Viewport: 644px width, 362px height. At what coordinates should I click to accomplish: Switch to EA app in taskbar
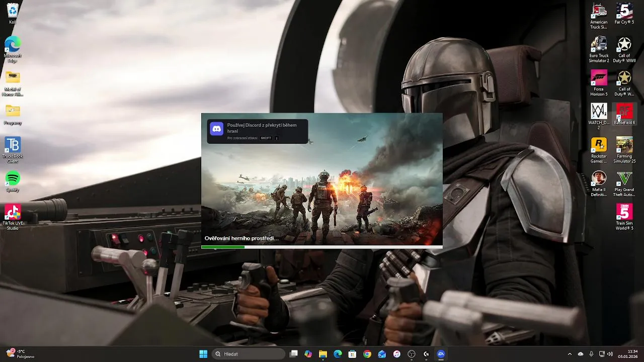[441, 354]
